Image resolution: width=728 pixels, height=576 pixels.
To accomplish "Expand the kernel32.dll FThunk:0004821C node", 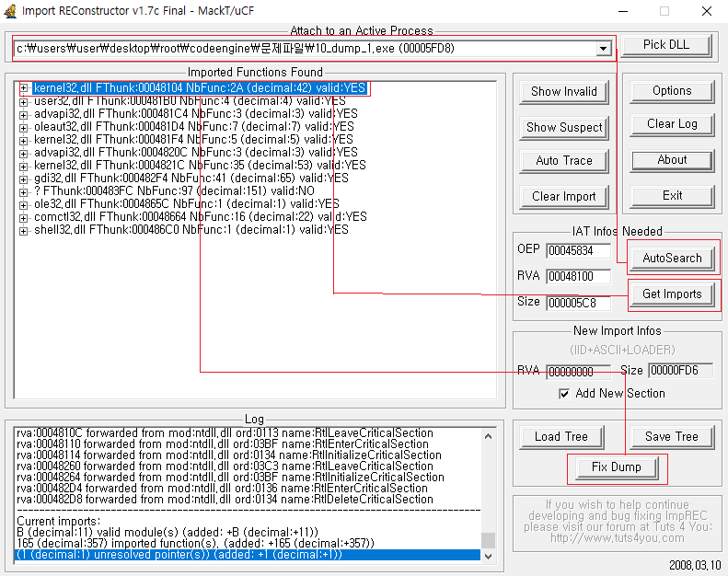I will click(x=23, y=167).
